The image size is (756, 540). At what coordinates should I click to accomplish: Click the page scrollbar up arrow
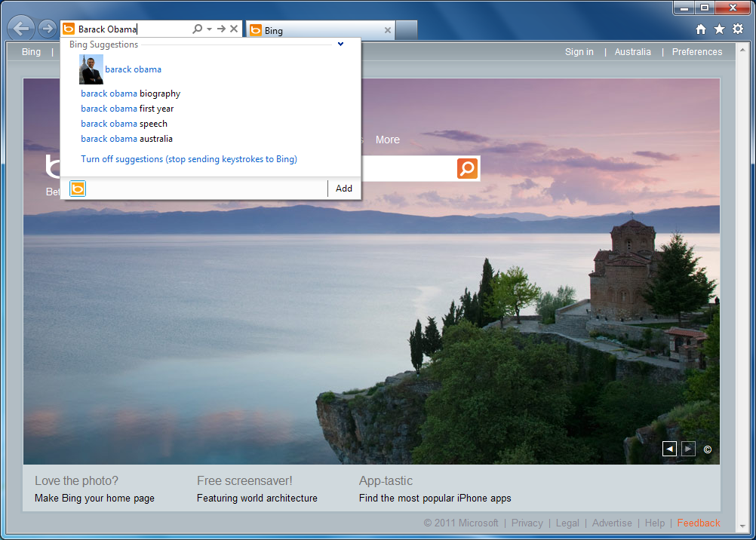tap(742, 48)
